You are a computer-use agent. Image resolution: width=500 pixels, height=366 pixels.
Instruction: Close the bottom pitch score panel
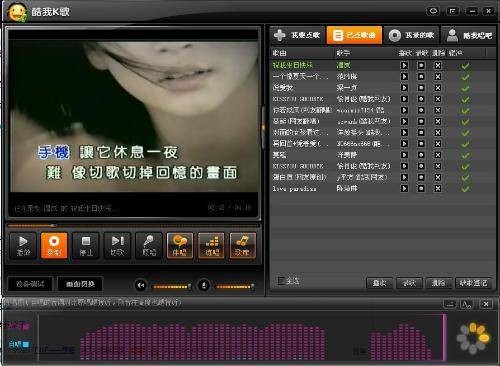[x=486, y=304]
